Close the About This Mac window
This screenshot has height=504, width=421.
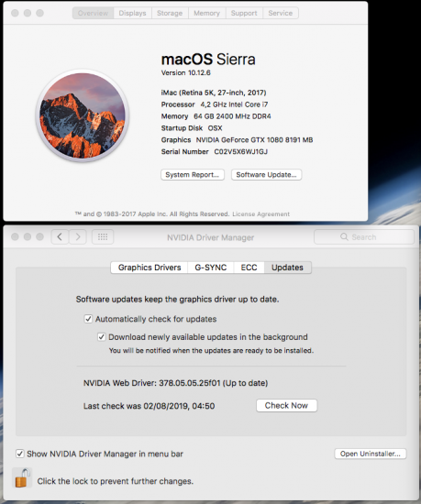pos(15,13)
